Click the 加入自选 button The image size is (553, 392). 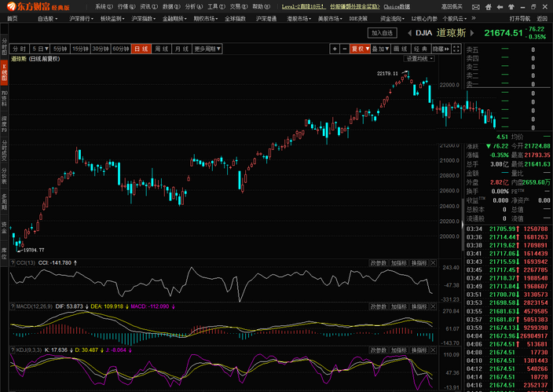382,33
